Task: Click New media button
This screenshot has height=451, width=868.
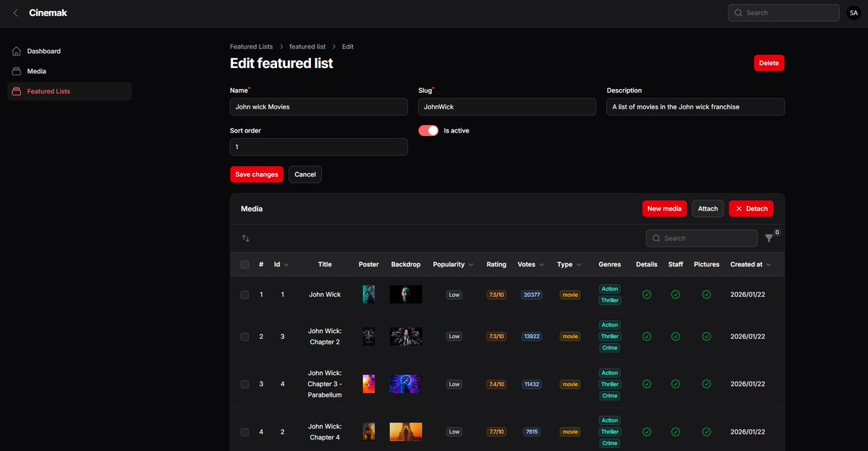Action: (665, 208)
